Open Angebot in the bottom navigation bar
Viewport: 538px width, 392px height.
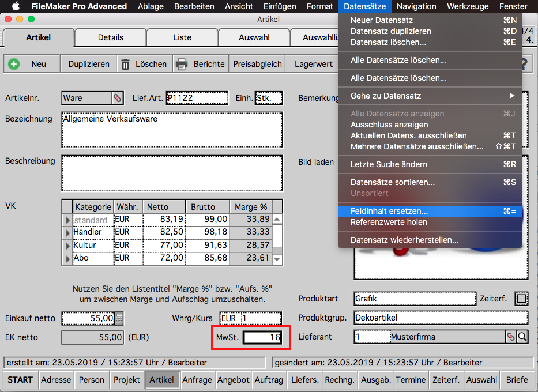(x=234, y=380)
